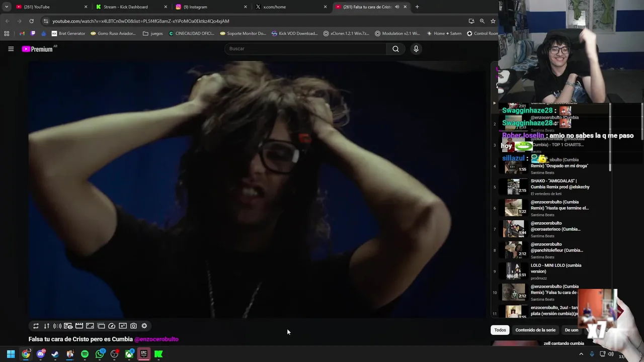
Task: Open the Gorro Ruso Aviador bookmark
Action: point(113,34)
